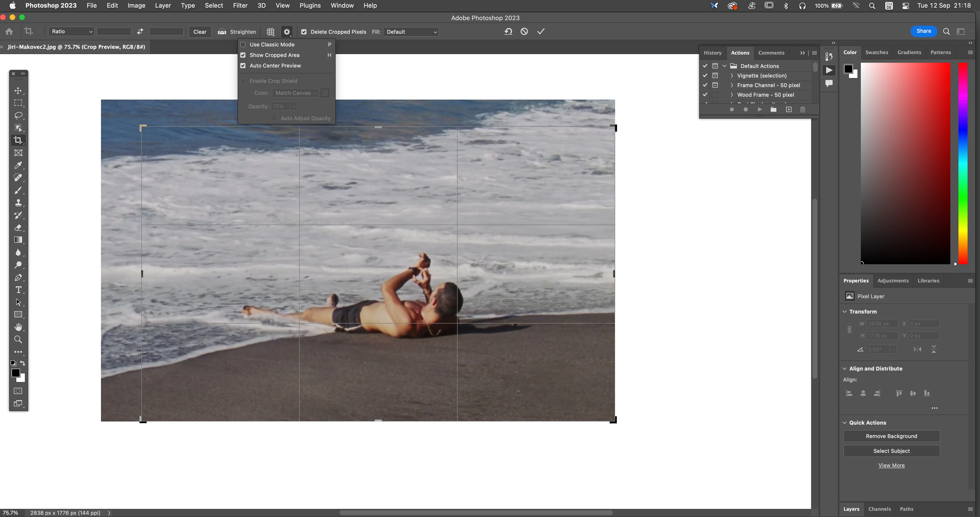Open the Fill Default dropdown
Viewport: 980px width, 517px height.
(411, 32)
